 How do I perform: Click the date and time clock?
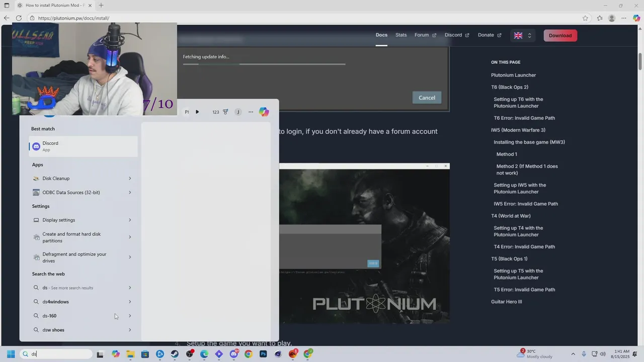point(621,354)
